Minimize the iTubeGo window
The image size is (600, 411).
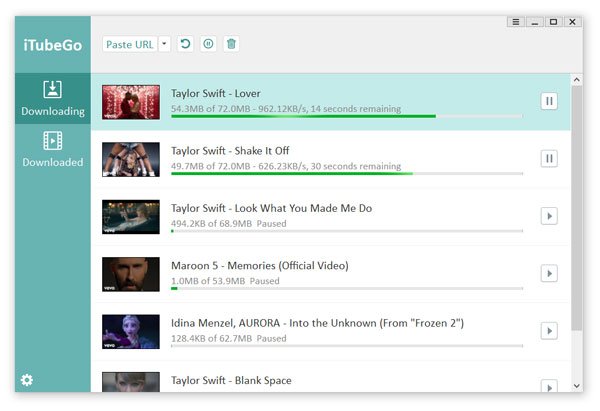(535, 22)
